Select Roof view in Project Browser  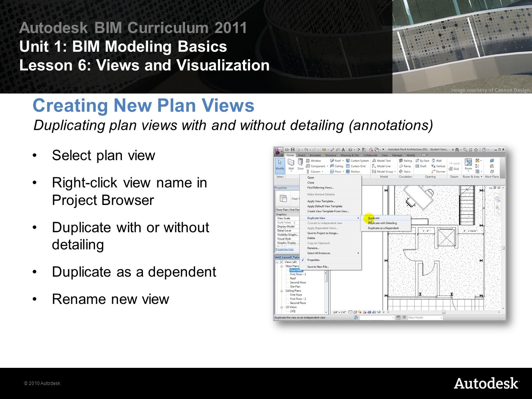(293, 279)
